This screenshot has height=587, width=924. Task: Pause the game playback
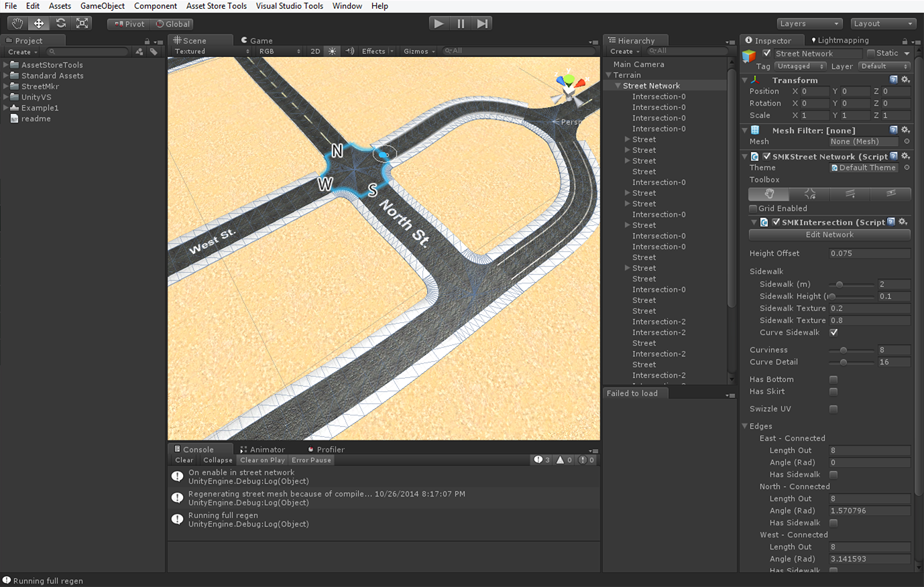pos(461,23)
